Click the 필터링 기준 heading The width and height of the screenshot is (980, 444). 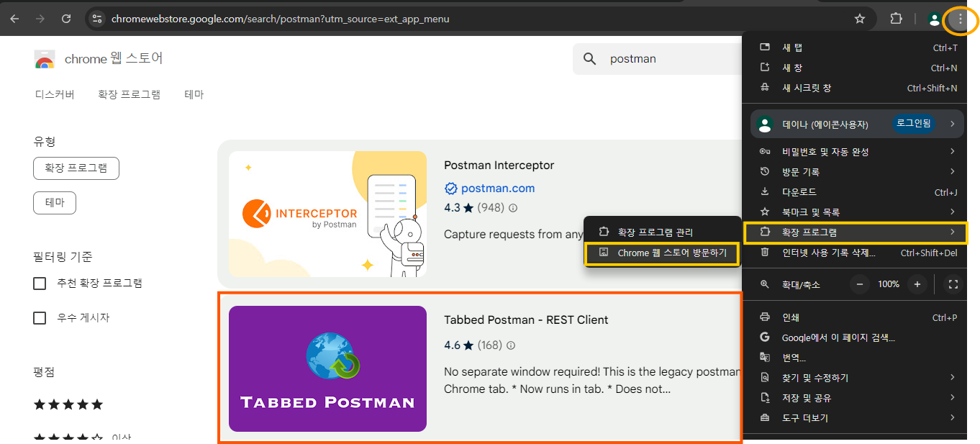(x=63, y=257)
